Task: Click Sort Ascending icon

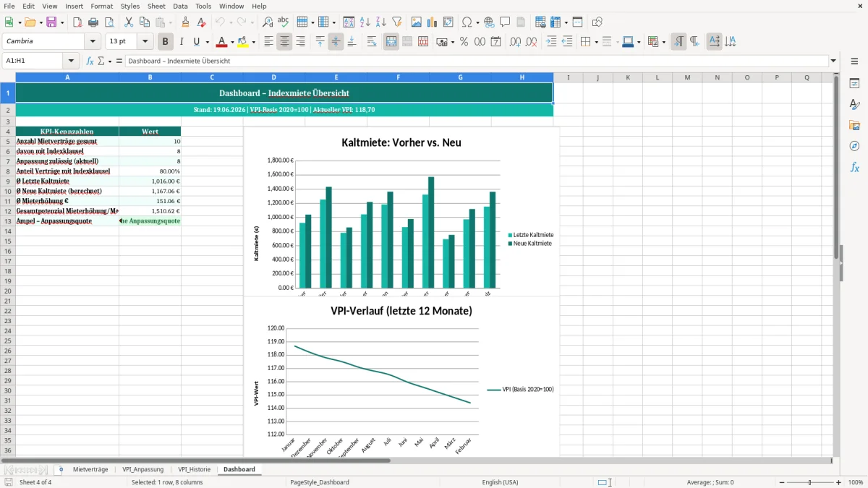Action: tap(365, 22)
